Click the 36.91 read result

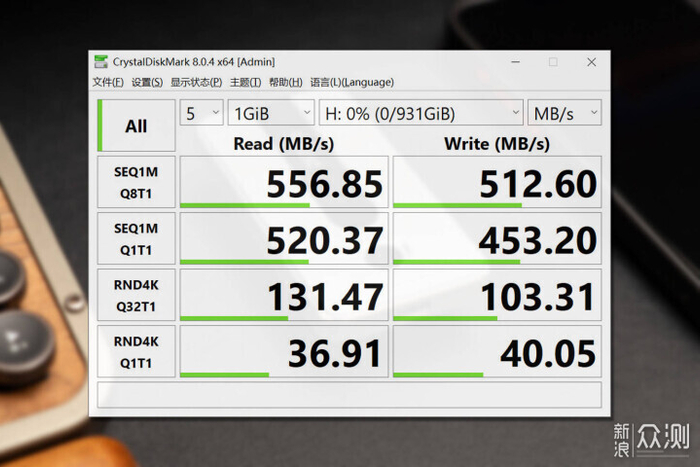click(x=284, y=352)
